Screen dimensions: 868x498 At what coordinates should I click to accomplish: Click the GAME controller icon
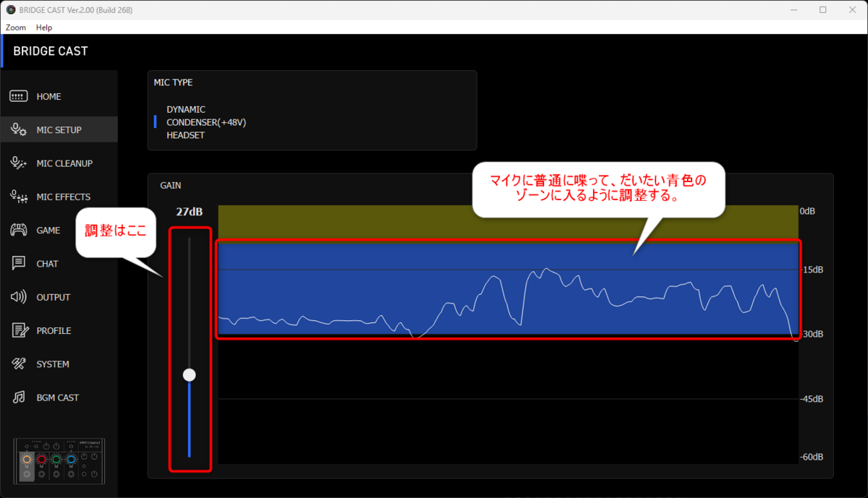[x=19, y=230]
